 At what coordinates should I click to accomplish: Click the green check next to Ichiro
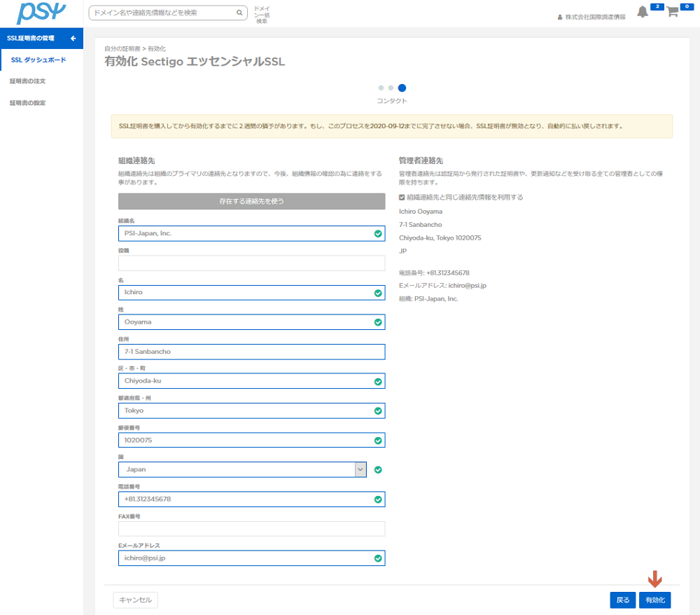[378, 293]
